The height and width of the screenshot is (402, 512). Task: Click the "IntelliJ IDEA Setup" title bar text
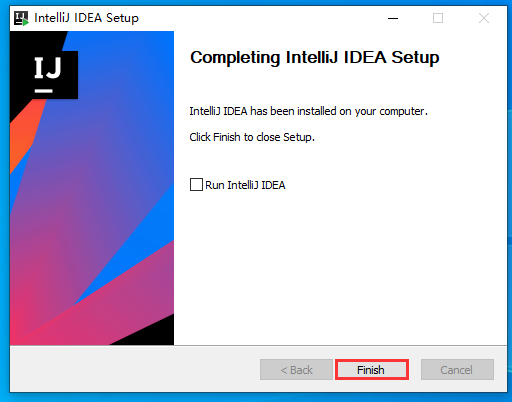click(86, 18)
